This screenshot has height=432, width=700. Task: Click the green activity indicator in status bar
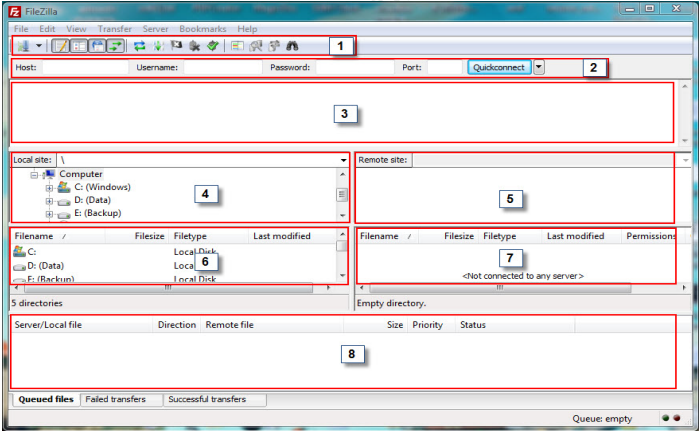666,418
